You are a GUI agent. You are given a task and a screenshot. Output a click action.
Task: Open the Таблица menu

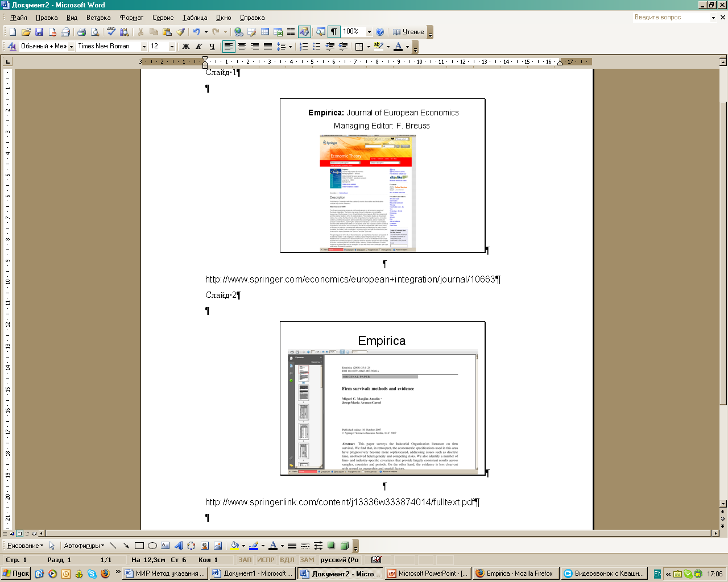[x=195, y=18]
